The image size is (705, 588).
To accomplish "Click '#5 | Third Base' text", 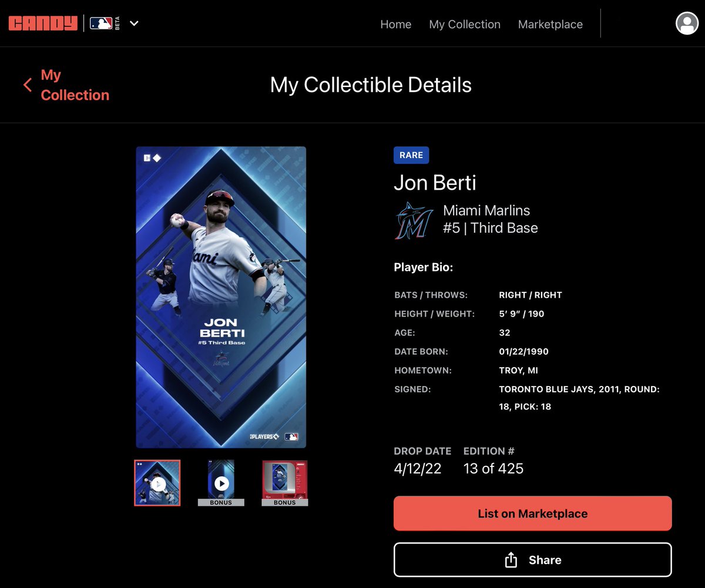I will click(491, 228).
